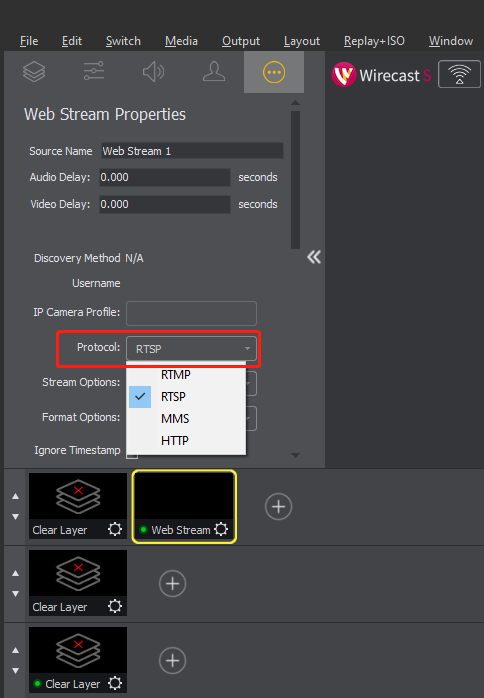Screen dimensions: 484x698
Task: Open Web Stream shot gear settings
Action: tap(221, 529)
